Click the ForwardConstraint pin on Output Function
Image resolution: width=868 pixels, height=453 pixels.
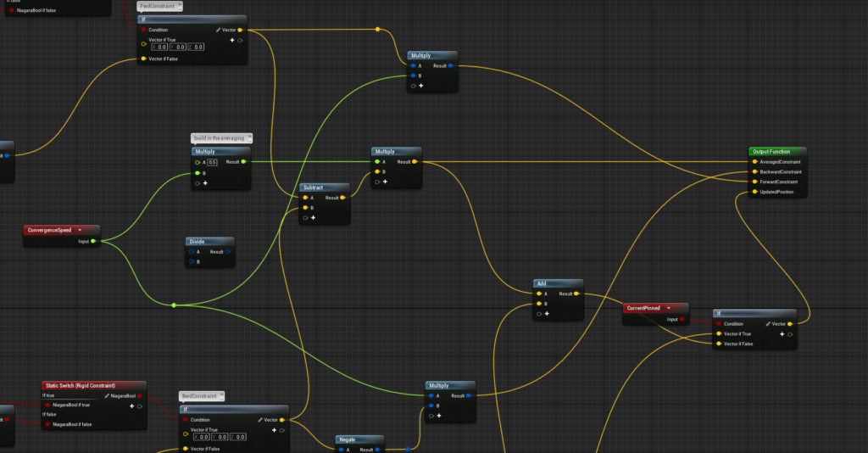(x=754, y=182)
